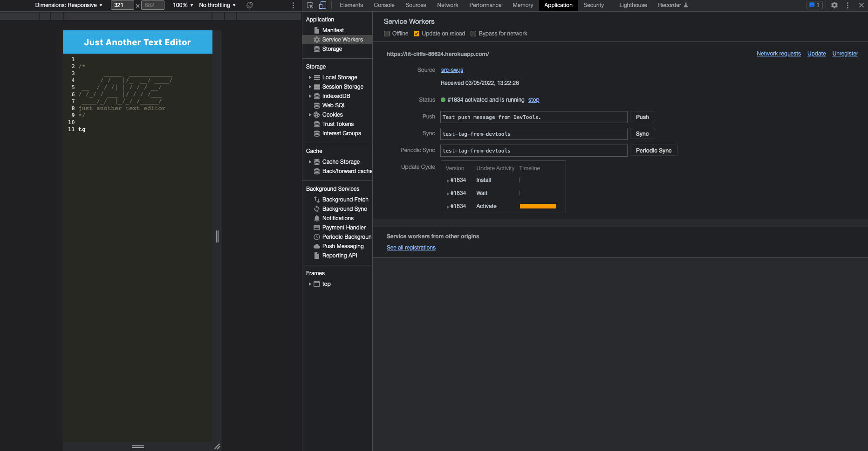The height and width of the screenshot is (451, 868).
Task: Switch to the Performance tab
Action: pos(485,5)
